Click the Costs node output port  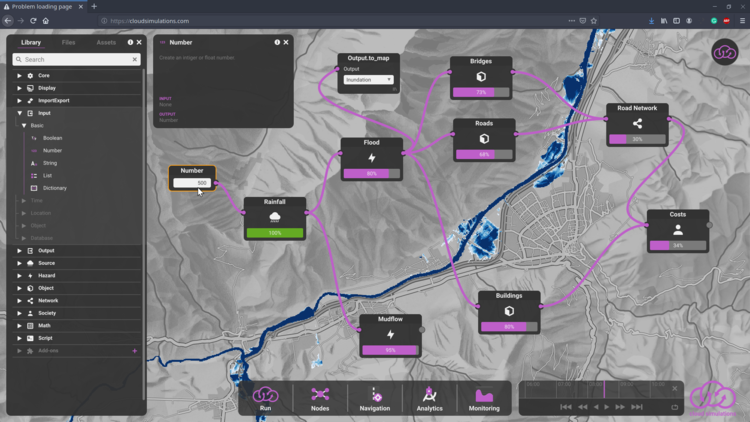(709, 225)
